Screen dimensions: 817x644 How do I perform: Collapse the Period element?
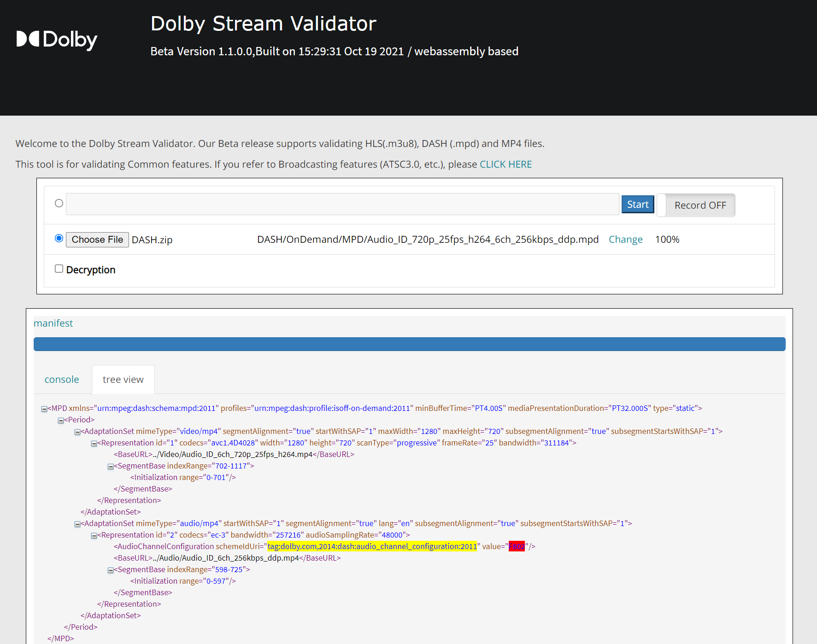point(60,420)
